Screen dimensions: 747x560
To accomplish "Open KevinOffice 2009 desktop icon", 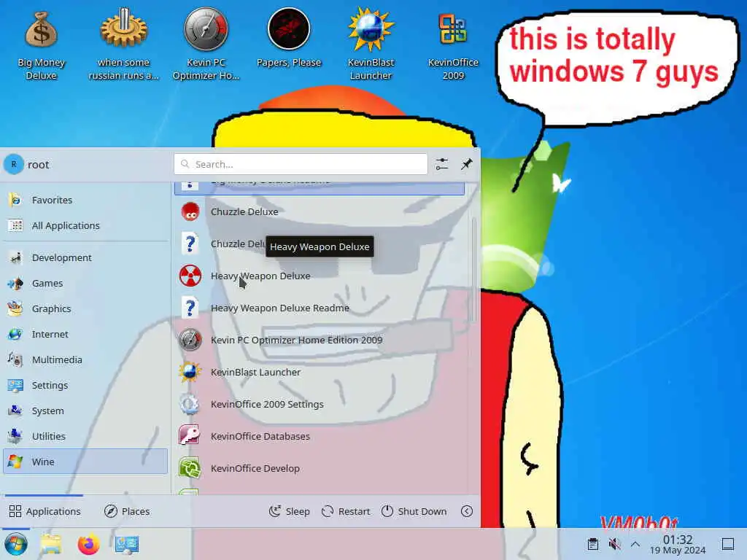I will tap(453, 45).
